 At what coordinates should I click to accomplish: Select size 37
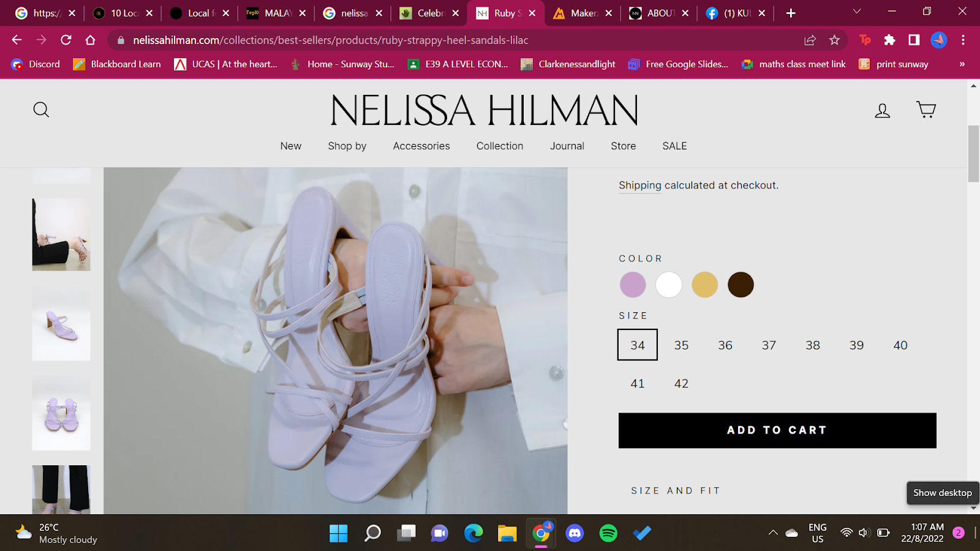click(769, 345)
